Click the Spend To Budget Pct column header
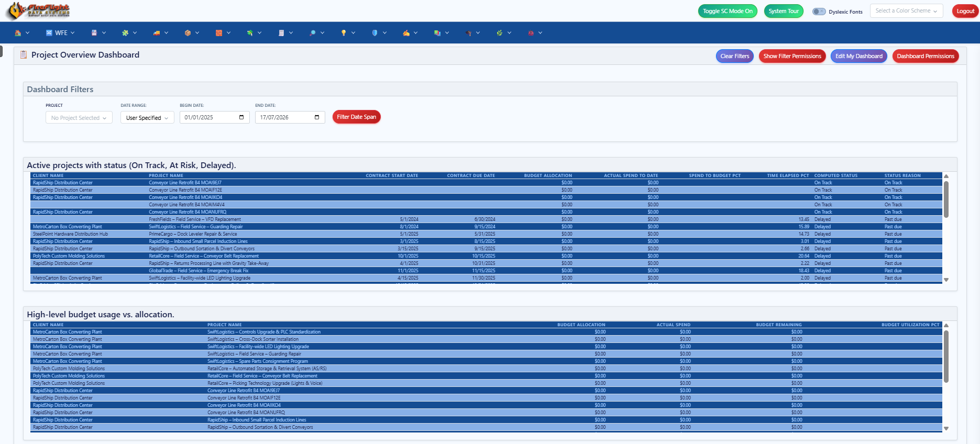Viewport: 980px width, 444px height. (x=714, y=175)
